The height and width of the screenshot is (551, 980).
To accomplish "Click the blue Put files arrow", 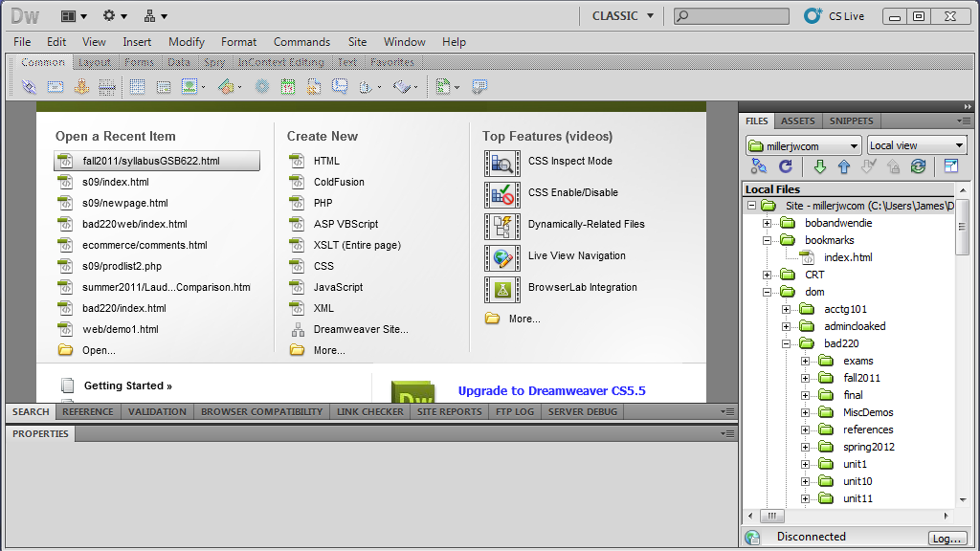I will point(844,166).
